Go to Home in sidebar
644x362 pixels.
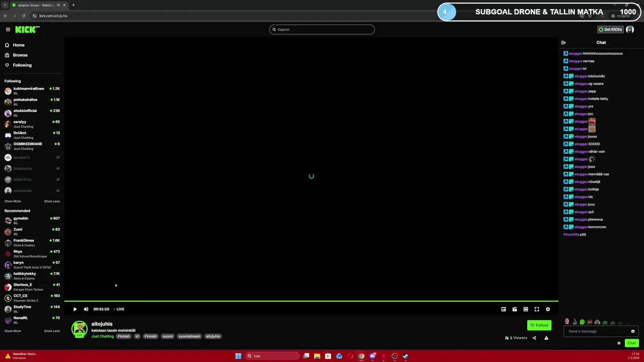[x=19, y=45]
